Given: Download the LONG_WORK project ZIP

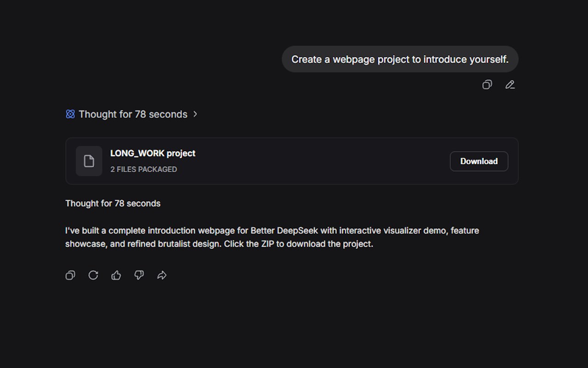Looking at the screenshot, I should 479,161.
